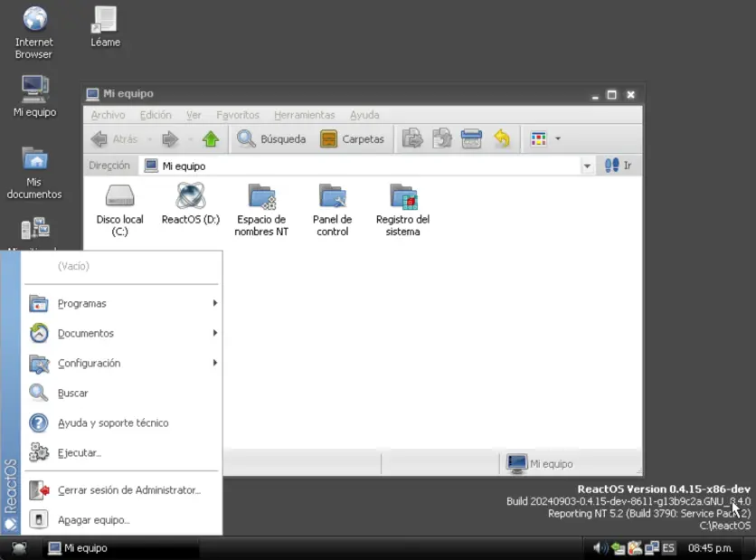
Task: Maximize the Mi equipo window
Action: coord(612,94)
